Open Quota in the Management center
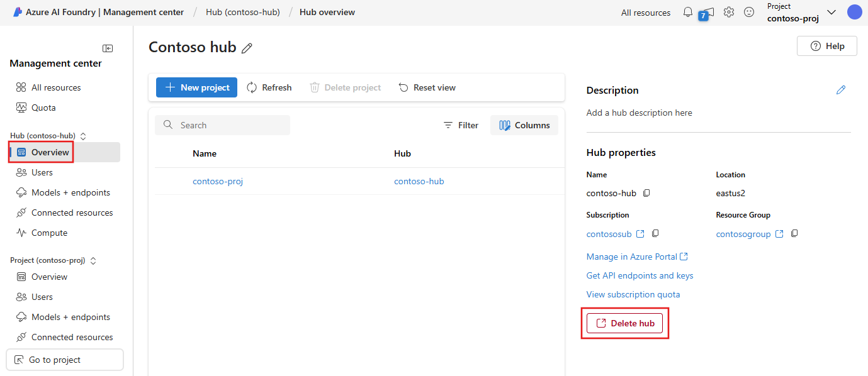 click(43, 108)
